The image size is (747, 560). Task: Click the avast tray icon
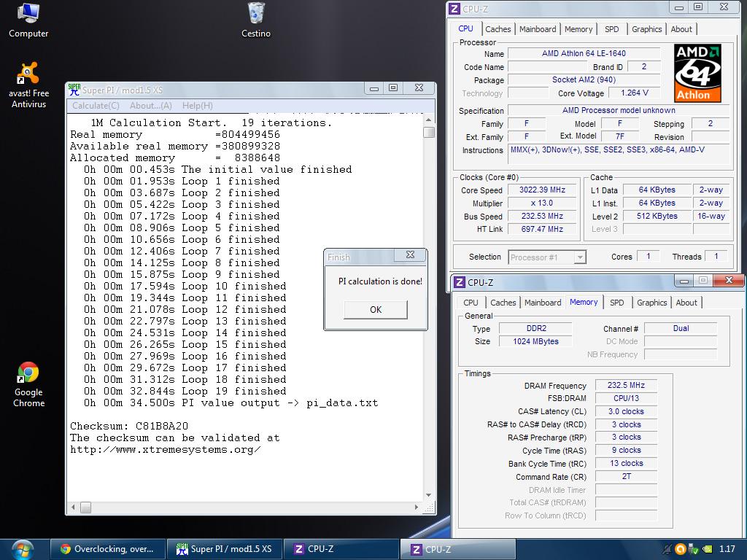coord(681,549)
